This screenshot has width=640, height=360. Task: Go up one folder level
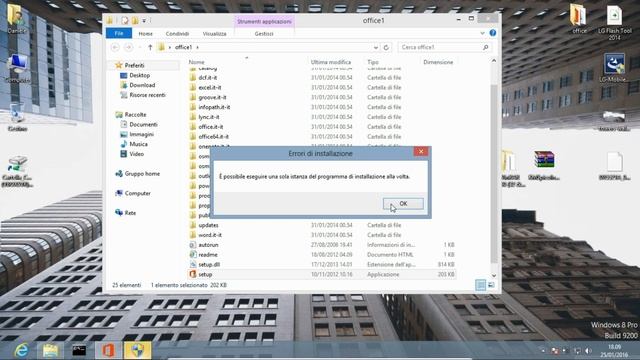(150, 47)
